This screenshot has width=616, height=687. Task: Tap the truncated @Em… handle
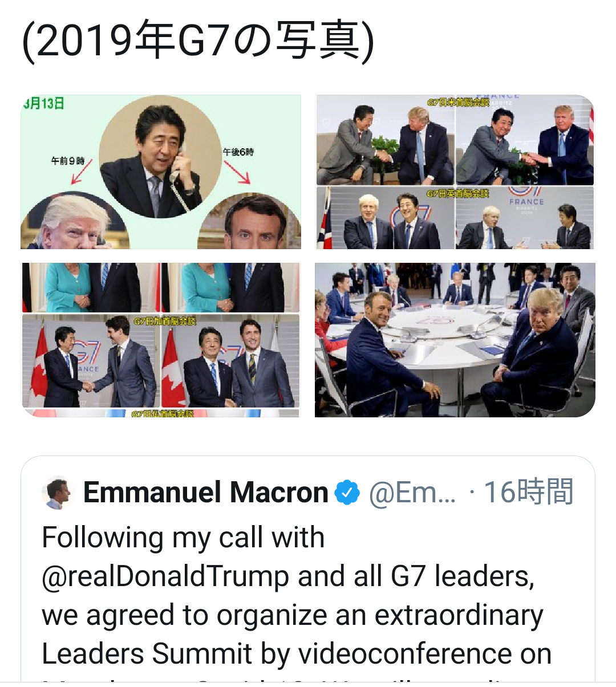(412, 493)
